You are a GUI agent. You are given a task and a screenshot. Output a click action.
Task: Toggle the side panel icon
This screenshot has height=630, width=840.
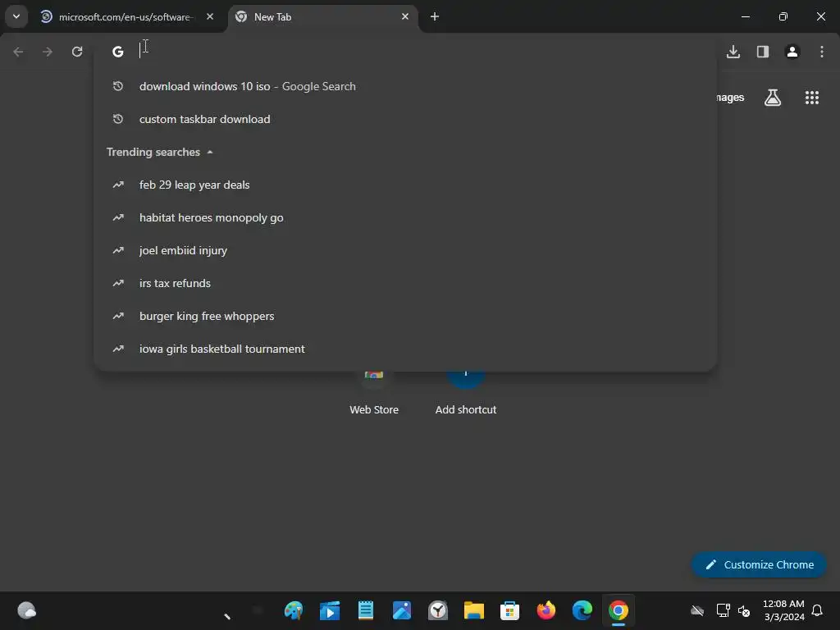pos(762,52)
